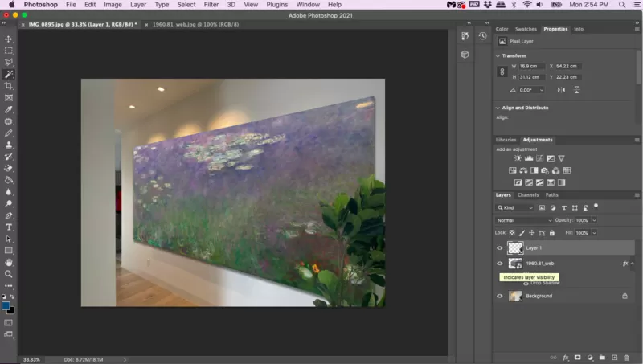Select the Rectangle shape tool
643x364 pixels.
point(8,251)
